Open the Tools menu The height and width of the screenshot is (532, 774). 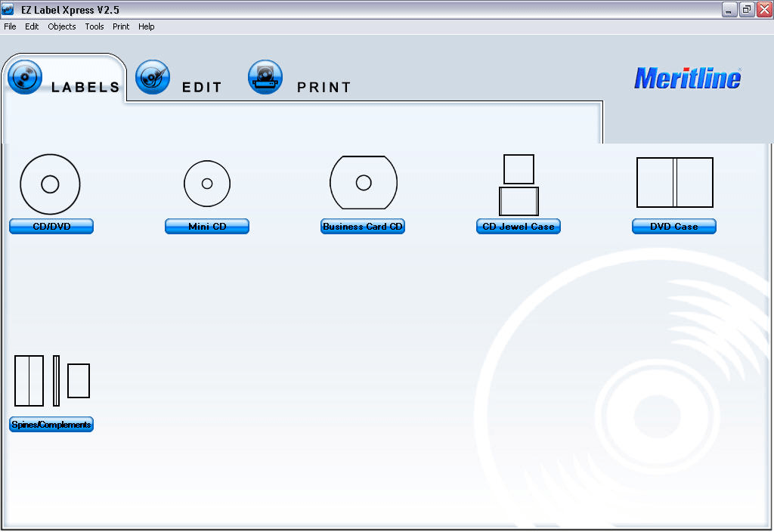94,26
